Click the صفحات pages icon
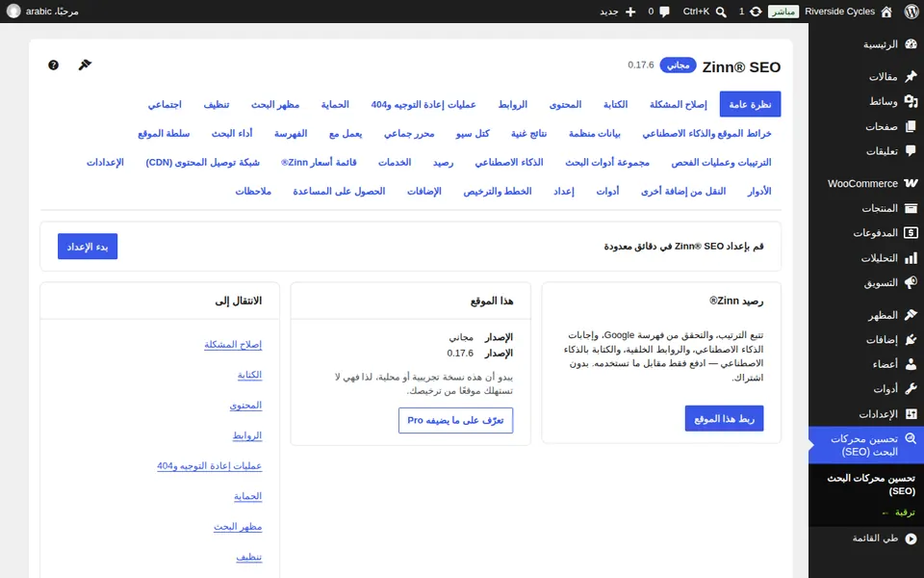This screenshot has width=924, height=578. point(911,126)
